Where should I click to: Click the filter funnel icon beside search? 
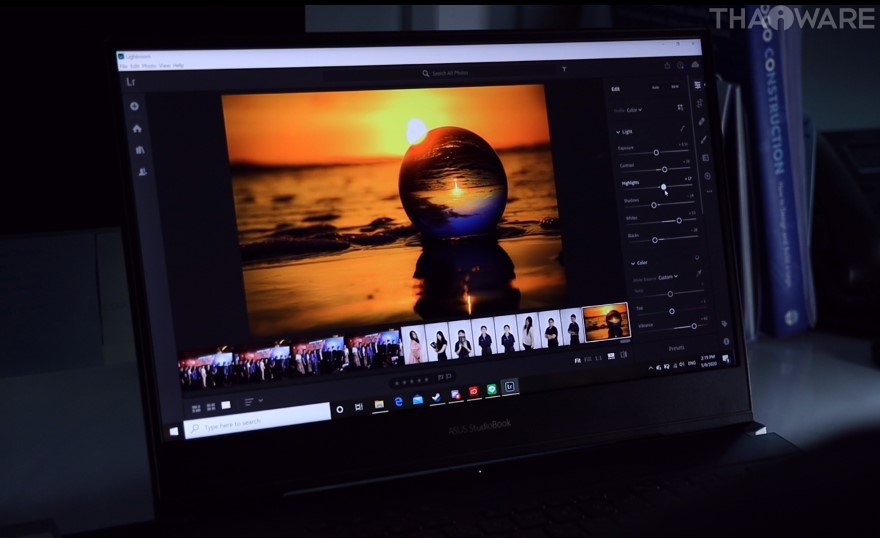coord(564,69)
